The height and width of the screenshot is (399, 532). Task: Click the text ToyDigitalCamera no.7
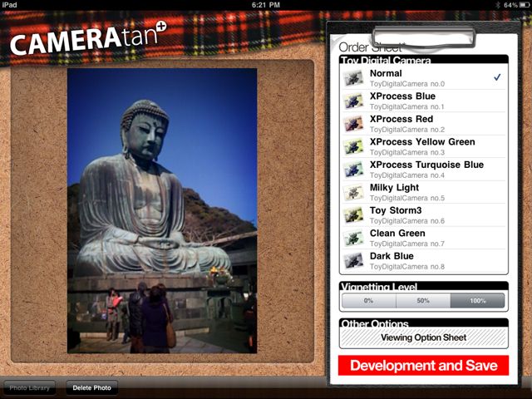pyautogui.click(x=407, y=244)
